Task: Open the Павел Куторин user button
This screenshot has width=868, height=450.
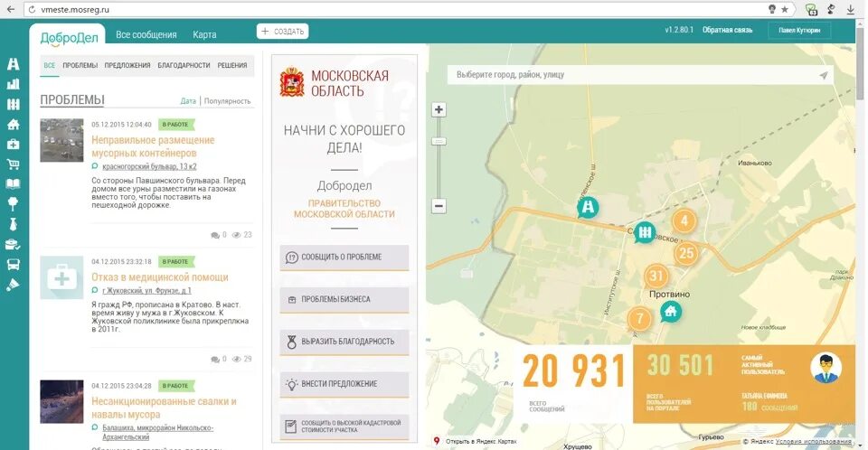Action: tap(799, 31)
